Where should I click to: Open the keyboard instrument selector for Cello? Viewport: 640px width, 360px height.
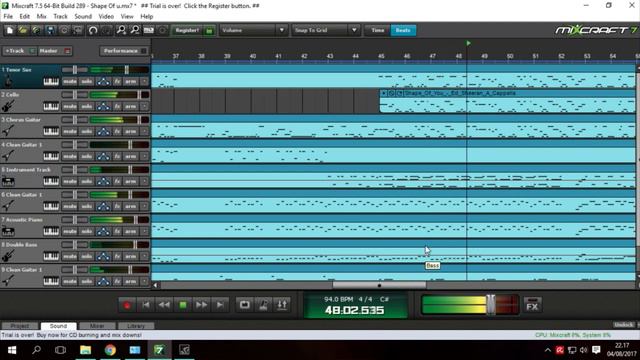[x=51, y=107]
